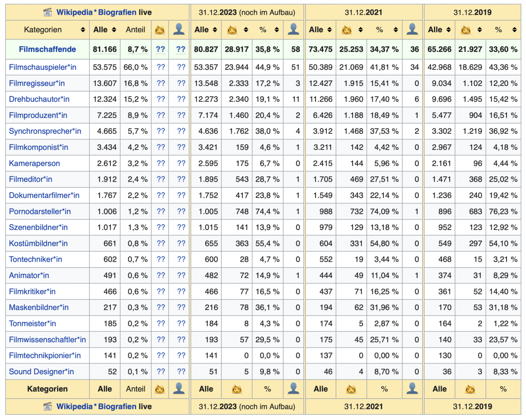Click the woman icon in the 31.12.2021 header
This screenshot has height=420, width=526.
point(347,30)
